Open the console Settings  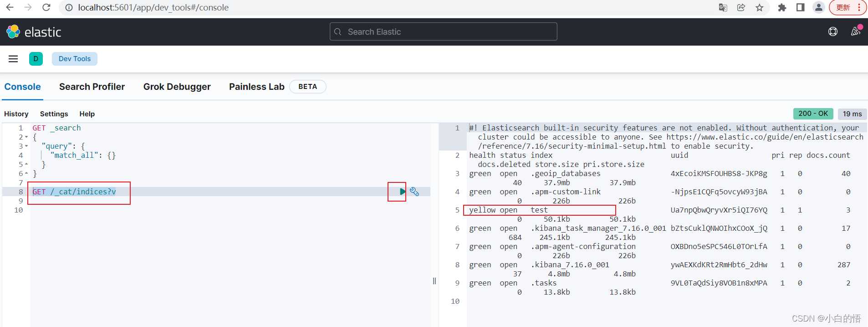[x=54, y=114]
